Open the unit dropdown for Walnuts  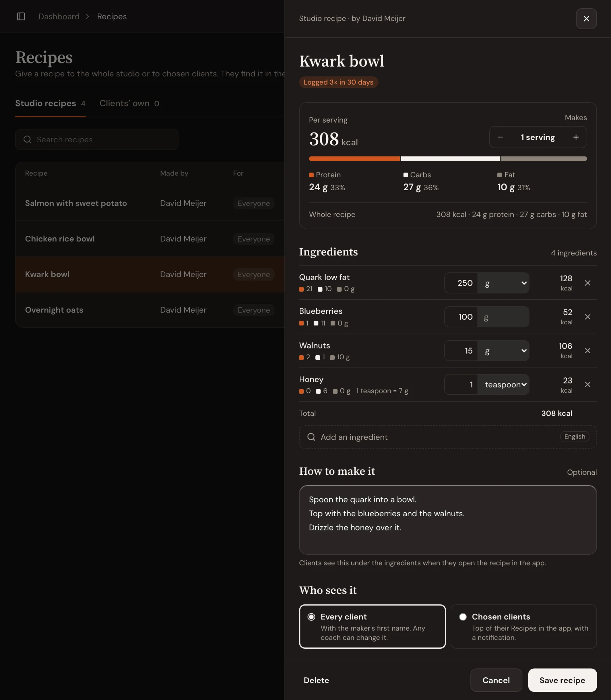pyautogui.click(x=503, y=351)
